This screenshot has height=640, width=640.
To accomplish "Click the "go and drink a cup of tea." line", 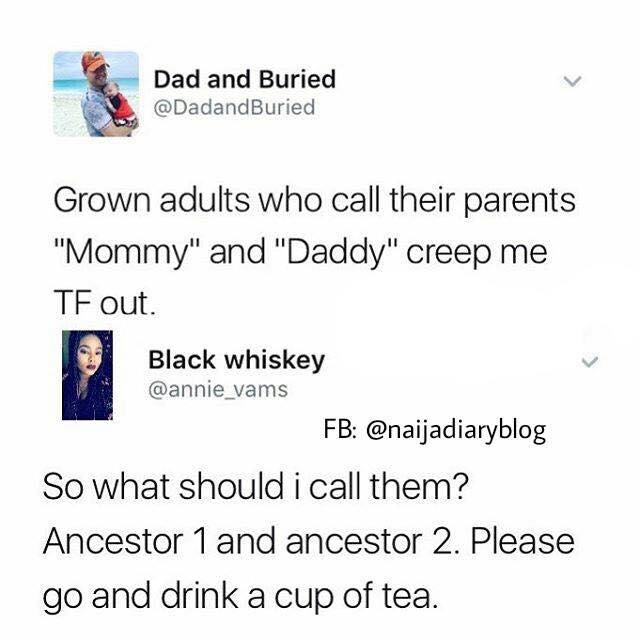I will 241,598.
